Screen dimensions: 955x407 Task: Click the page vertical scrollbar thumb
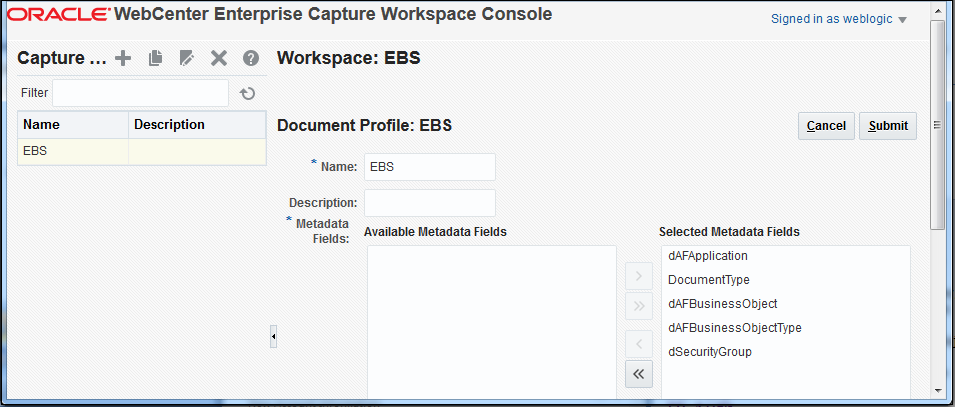coord(938,125)
